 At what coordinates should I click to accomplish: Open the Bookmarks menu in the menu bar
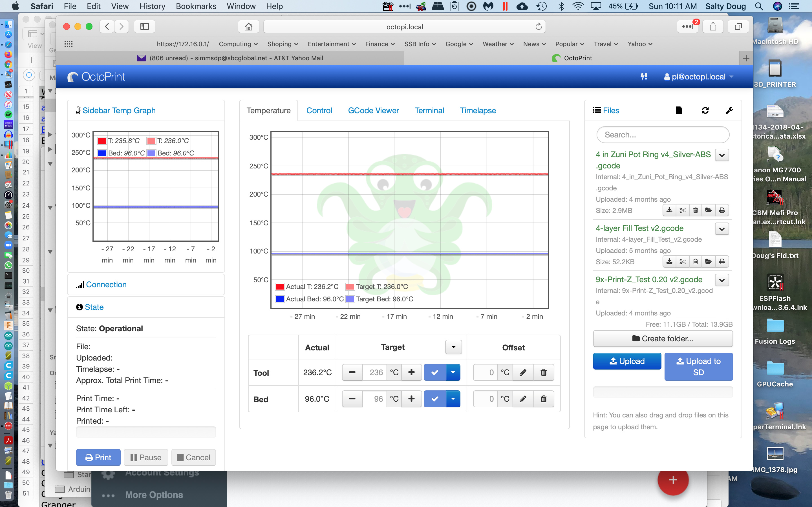[196, 6]
